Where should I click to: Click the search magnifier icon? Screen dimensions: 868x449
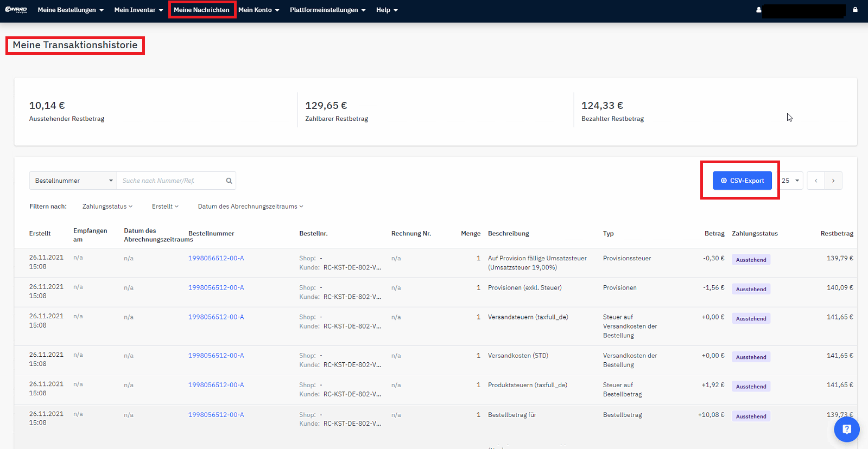(x=229, y=181)
